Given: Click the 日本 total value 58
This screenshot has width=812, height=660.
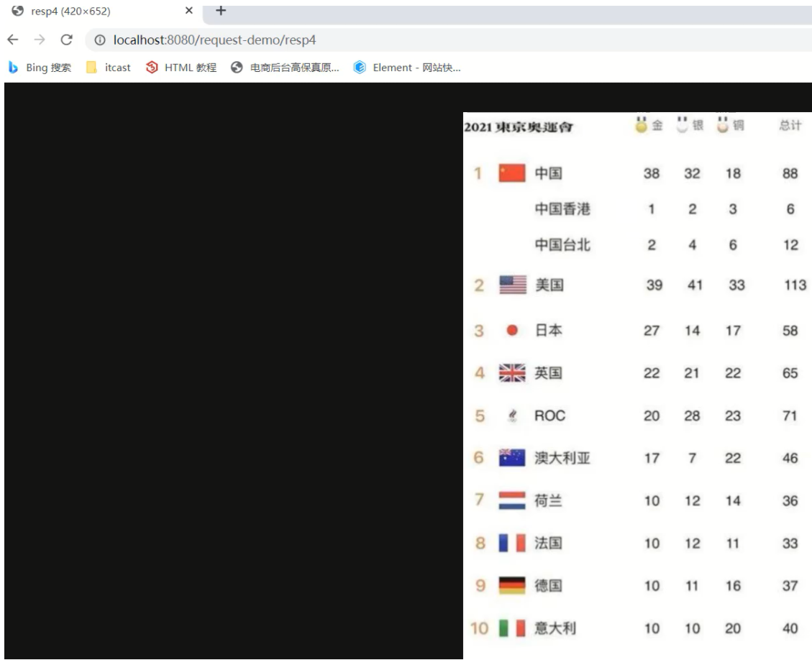Looking at the screenshot, I should tap(790, 330).
